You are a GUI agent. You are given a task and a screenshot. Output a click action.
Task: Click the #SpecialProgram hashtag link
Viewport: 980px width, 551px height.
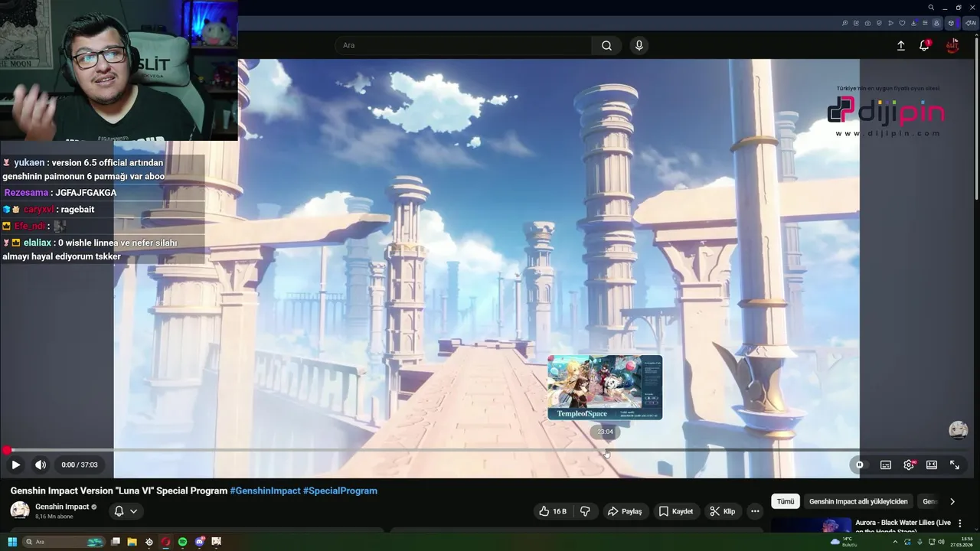[x=340, y=491]
